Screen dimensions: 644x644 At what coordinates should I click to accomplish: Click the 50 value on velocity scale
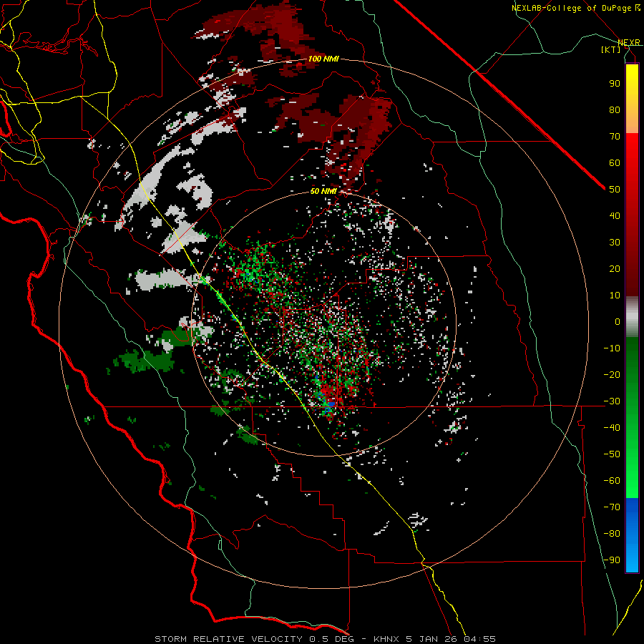615,190
